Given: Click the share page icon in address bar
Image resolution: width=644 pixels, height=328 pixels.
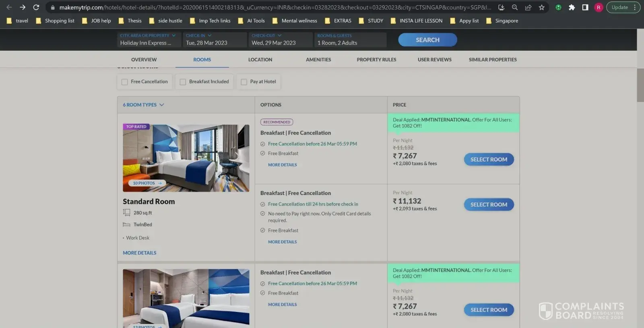Looking at the screenshot, I should tap(528, 7).
